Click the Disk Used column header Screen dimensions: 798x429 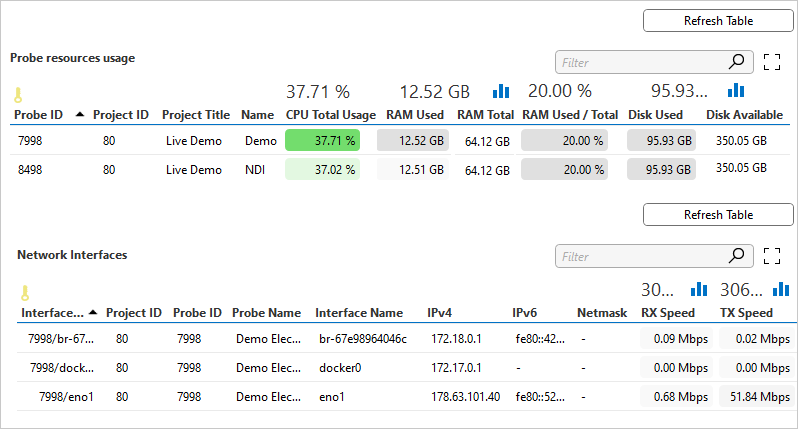655,115
